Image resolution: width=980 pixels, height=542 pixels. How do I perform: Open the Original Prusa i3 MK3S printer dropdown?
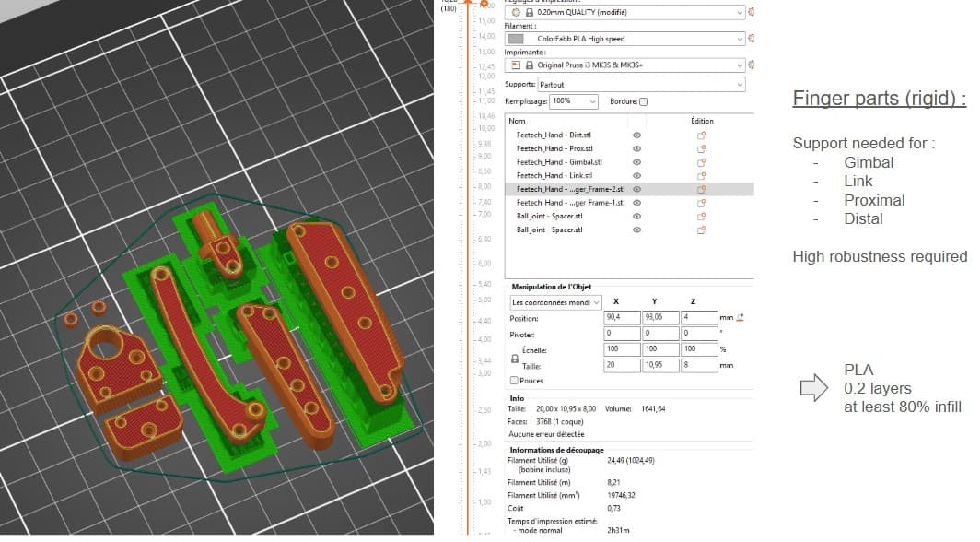pyautogui.click(x=625, y=65)
